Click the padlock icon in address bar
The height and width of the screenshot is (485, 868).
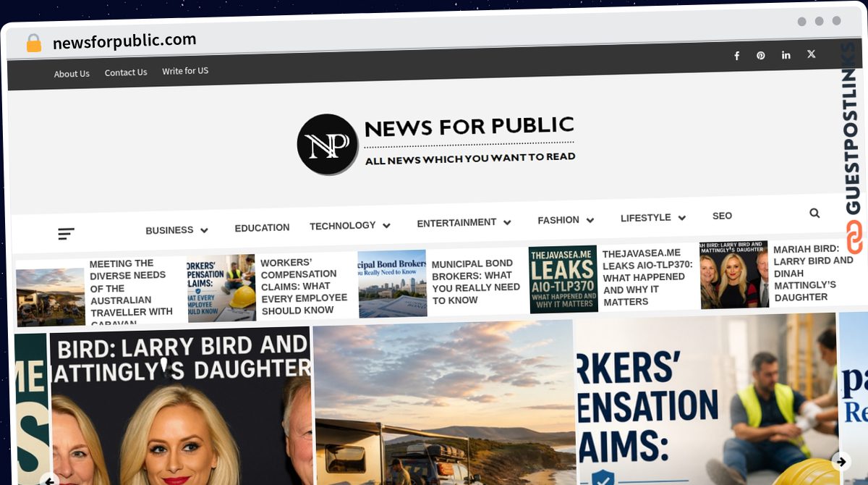point(33,43)
